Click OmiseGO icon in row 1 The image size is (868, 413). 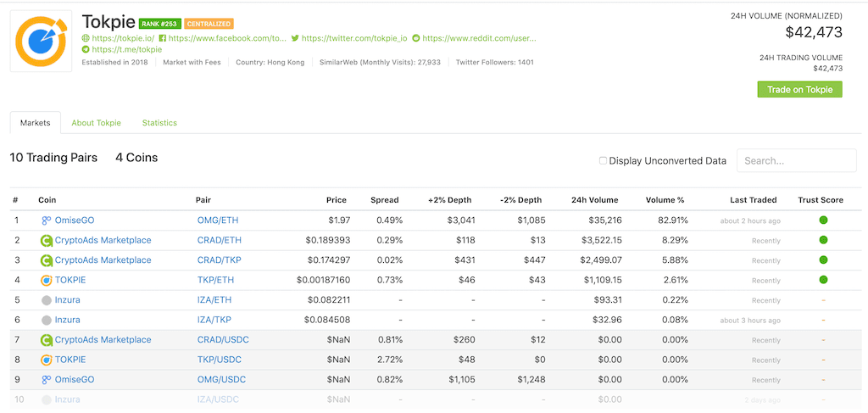(x=47, y=220)
